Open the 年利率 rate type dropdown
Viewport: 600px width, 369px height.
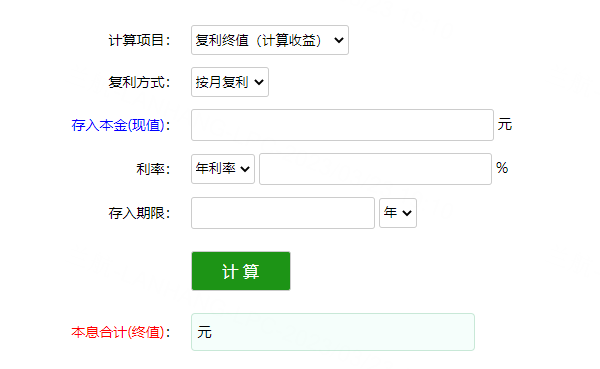[223, 169]
